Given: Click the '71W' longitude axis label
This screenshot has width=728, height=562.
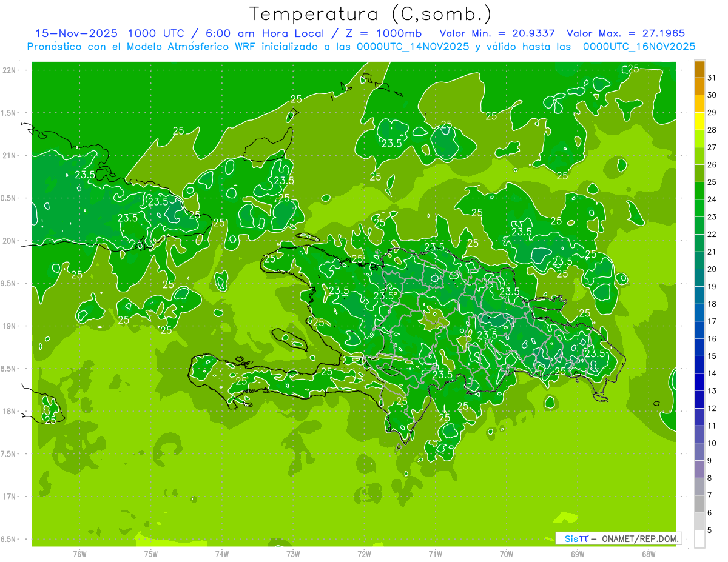Looking at the screenshot, I should 435,554.
